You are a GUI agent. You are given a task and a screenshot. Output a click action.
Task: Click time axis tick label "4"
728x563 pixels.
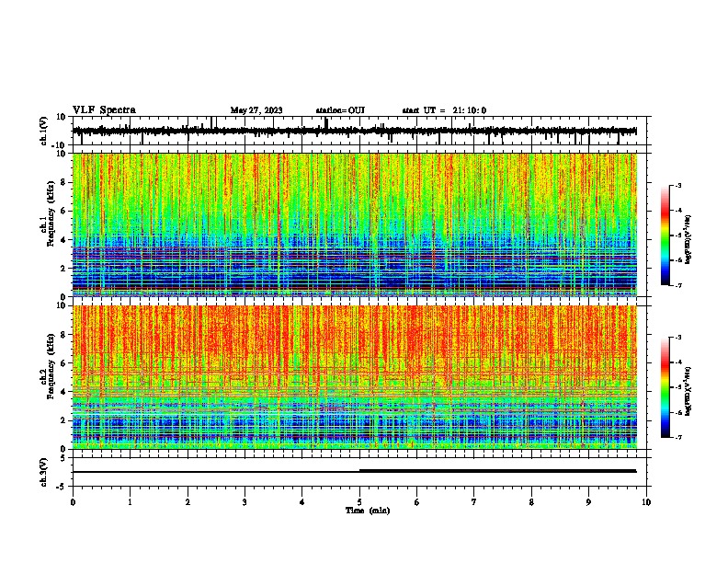302,502
